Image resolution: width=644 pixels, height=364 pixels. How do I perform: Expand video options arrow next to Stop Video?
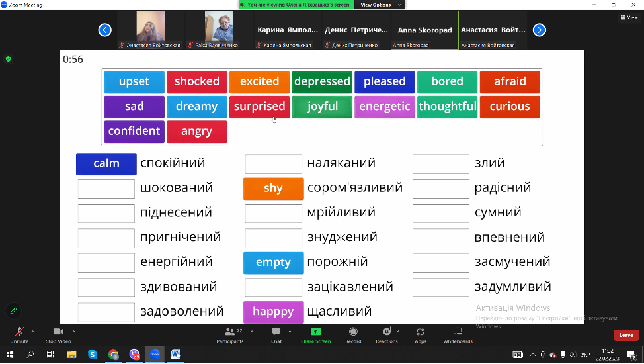(73, 330)
